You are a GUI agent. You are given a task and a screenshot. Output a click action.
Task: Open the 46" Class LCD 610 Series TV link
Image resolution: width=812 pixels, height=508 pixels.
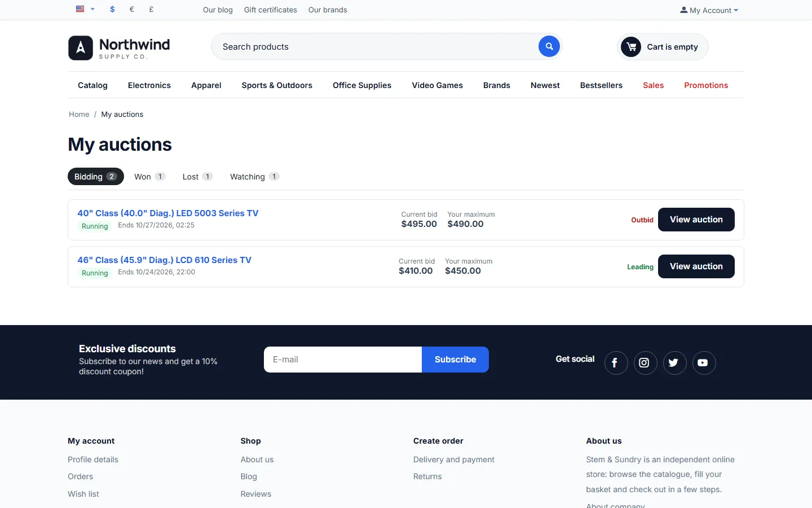[x=165, y=260]
